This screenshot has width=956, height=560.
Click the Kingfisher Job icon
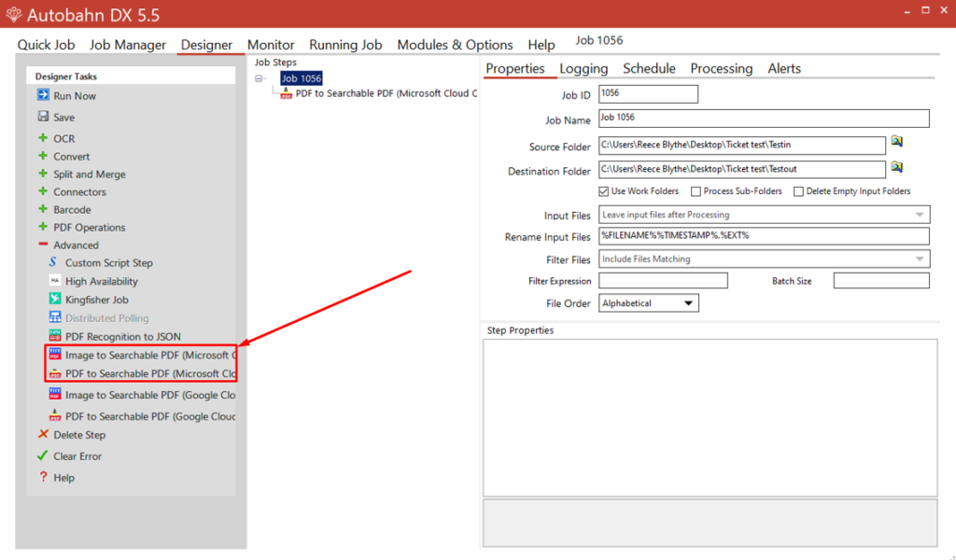(x=55, y=300)
